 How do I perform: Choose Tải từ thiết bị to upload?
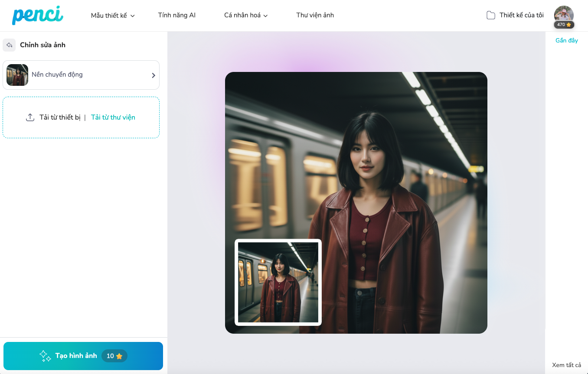pyautogui.click(x=60, y=117)
